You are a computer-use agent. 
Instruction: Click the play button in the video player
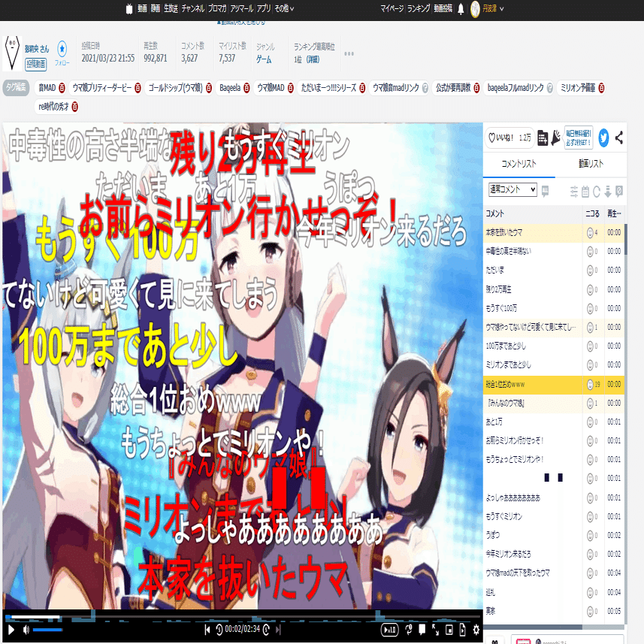click(11, 630)
